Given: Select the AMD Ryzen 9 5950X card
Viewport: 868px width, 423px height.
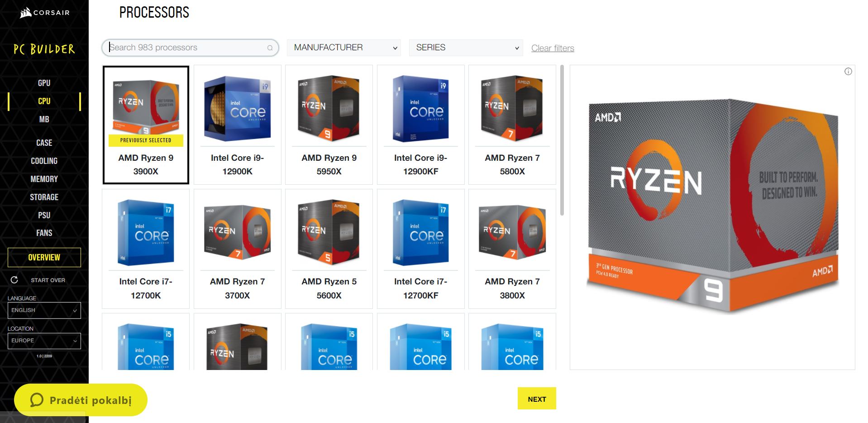Looking at the screenshot, I should pyautogui.click(x=329, y=125).
